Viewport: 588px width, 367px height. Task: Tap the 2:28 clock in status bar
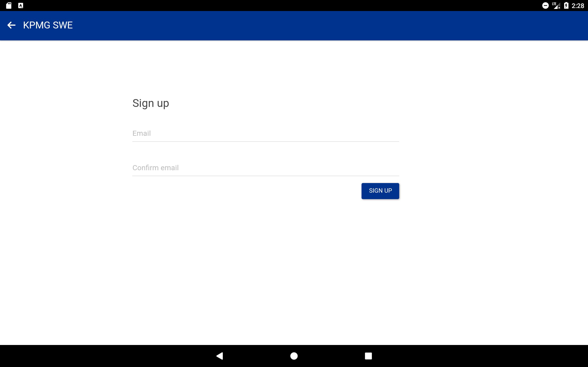coord(578,6)
